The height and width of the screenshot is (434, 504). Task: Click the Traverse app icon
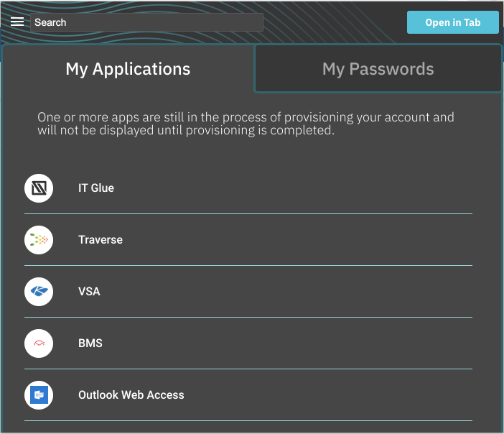(39, 240)
